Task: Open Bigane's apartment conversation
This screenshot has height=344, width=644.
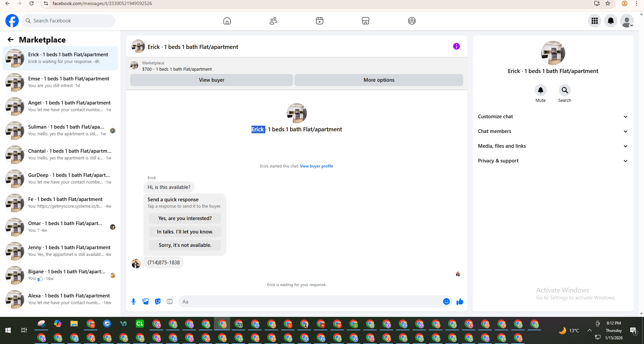Action: tap(60, 275)
